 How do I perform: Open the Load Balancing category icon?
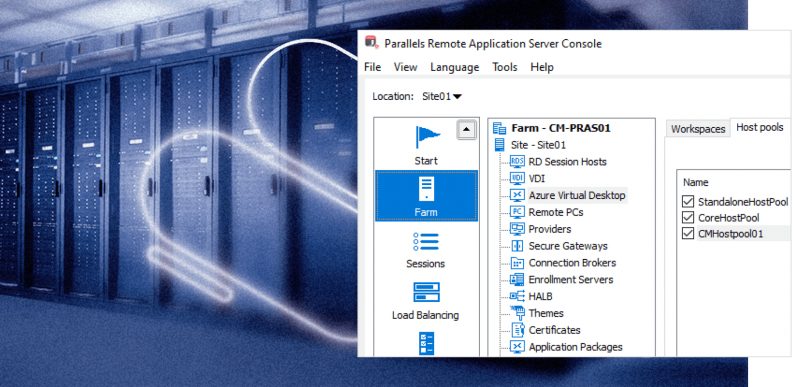(x=426, y=293)
